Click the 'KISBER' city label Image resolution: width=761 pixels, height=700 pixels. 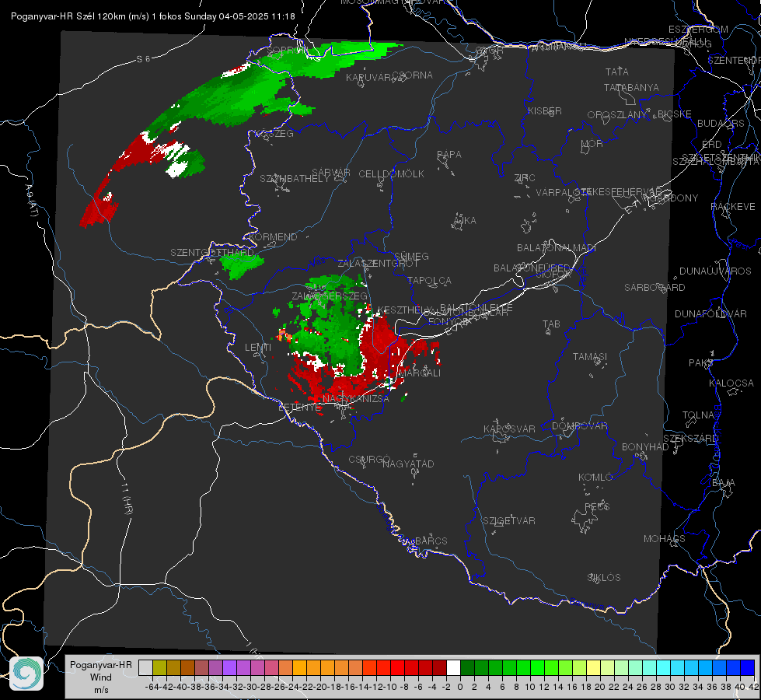545,110
